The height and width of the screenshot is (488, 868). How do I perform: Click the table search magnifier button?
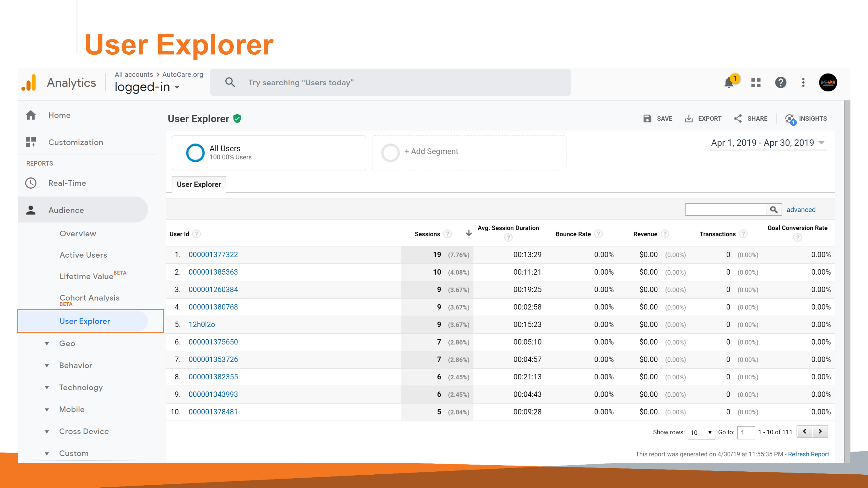(774, 210)
